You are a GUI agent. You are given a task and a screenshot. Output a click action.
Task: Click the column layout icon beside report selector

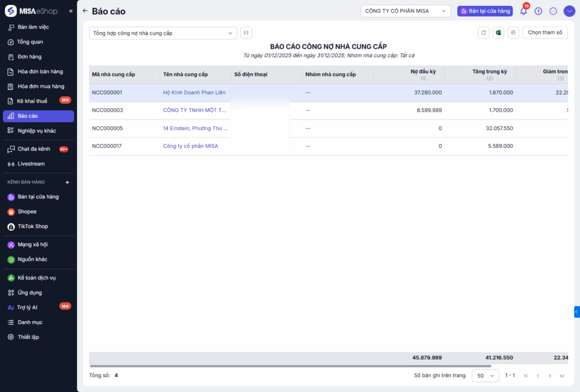246,33
